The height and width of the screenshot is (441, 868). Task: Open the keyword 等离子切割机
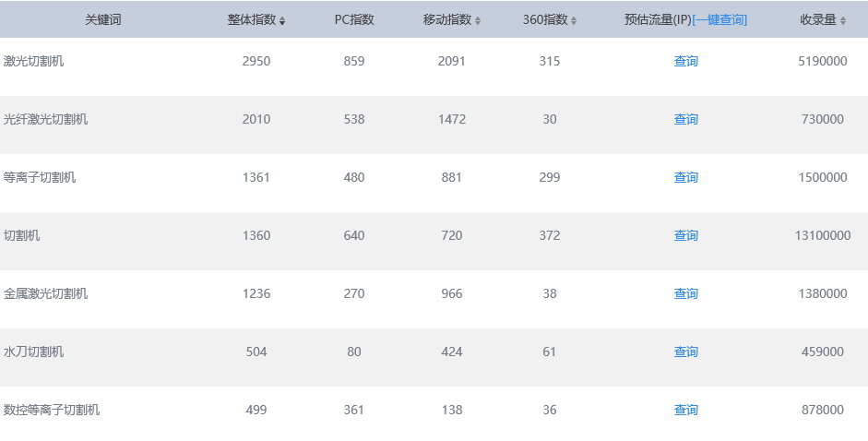point(40,177)
